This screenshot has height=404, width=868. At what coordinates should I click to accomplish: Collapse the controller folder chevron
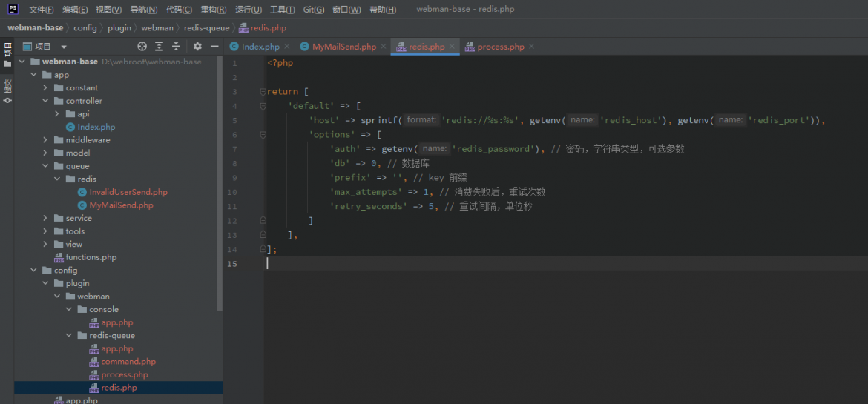click(x=45, y=101)
